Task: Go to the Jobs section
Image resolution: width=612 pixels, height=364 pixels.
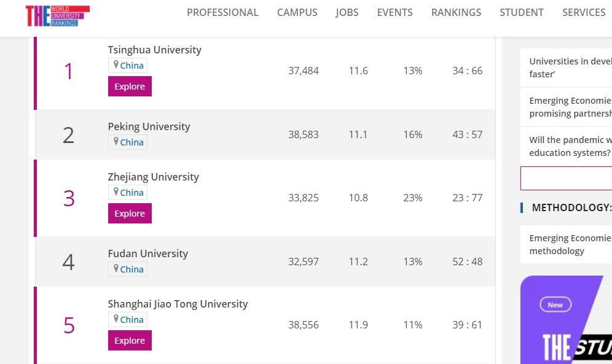Action: [347, 12]
